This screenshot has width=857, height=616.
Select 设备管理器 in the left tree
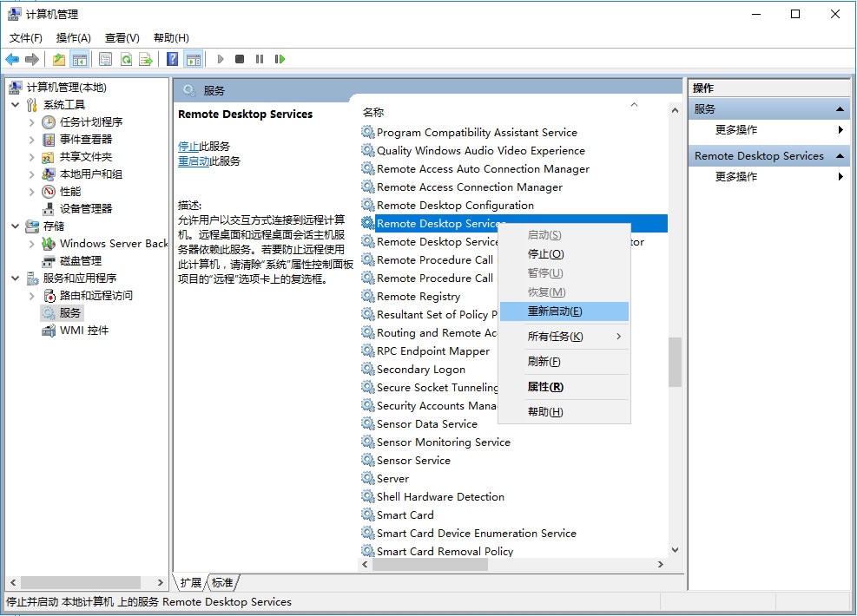[x=86, y=209]
